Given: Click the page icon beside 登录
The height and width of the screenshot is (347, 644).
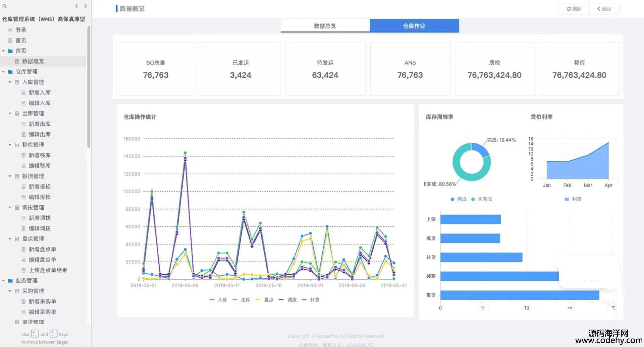Looking at the screenshot, I should [x=10, y=30].
